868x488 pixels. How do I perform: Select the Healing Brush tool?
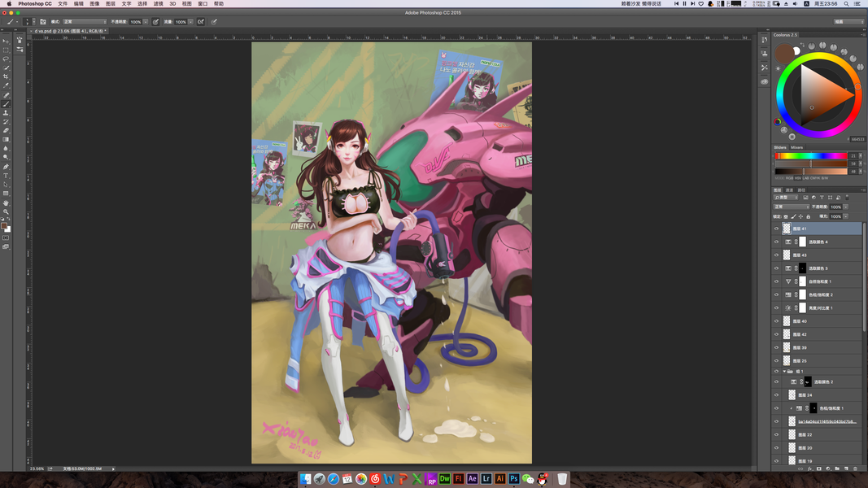[6, 94]
